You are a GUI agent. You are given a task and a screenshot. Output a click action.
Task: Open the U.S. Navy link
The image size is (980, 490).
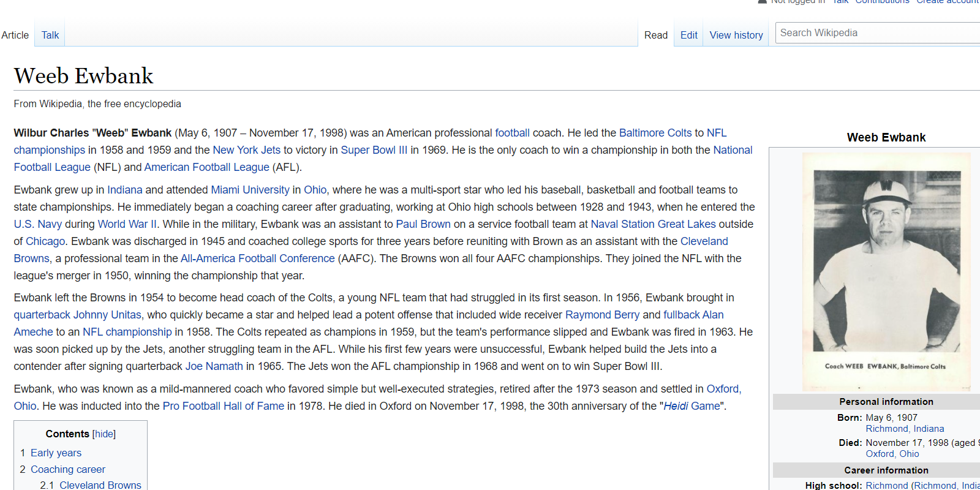(x=38, y=224)
